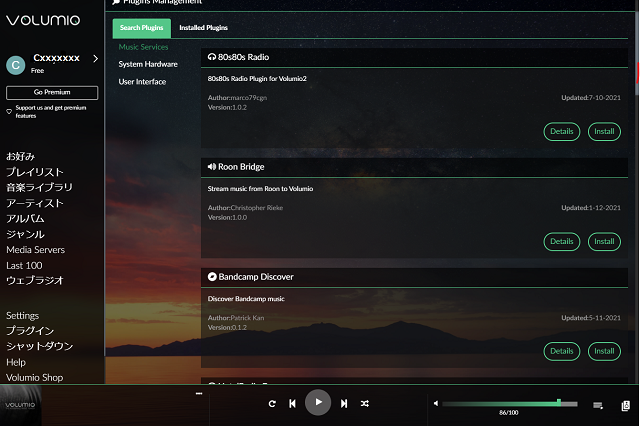
Task: Click the album art thumbnail in player bar
Action: (20, 405)
